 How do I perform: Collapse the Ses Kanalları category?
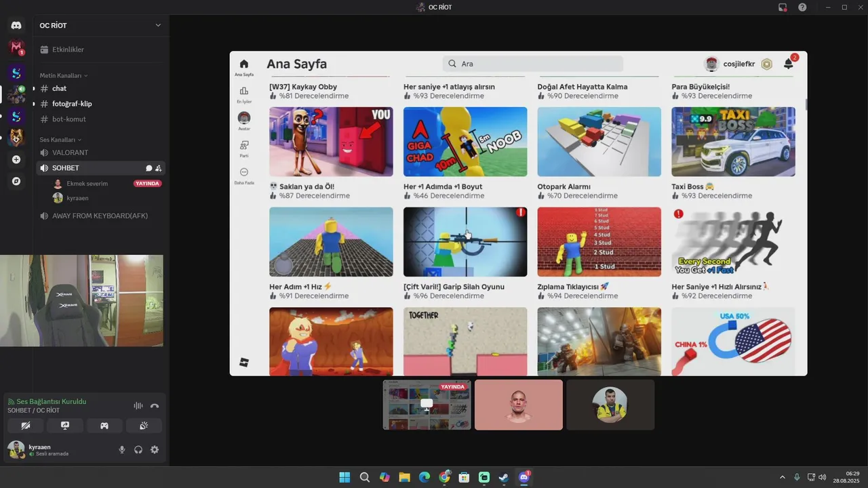[x=60, y=140]
